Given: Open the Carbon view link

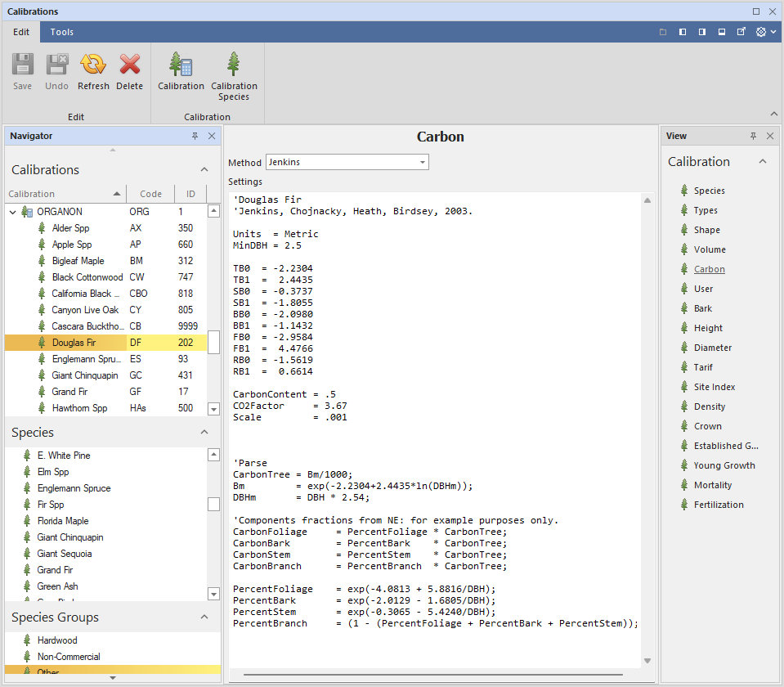Looking at the screenshot, I should click(x=709, y=269).
